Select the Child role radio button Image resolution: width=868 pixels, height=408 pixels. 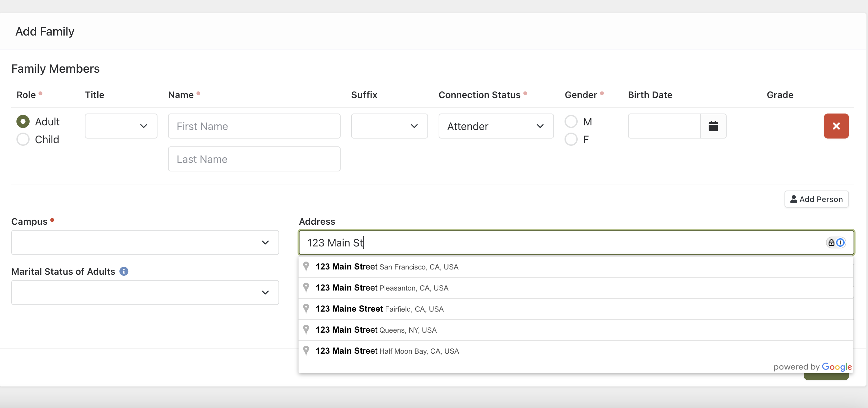(x=23, y=139)
